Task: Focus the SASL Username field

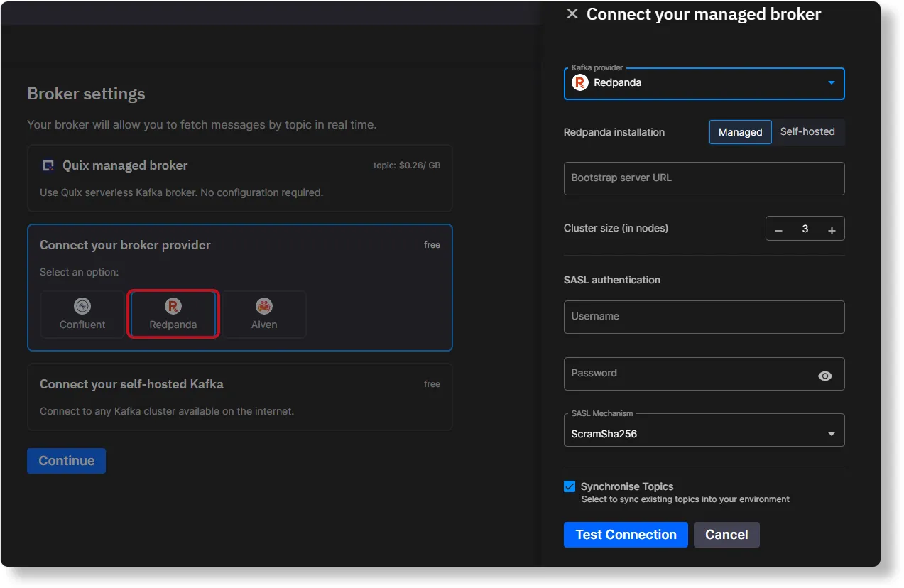Action: (x=704, y=317)
